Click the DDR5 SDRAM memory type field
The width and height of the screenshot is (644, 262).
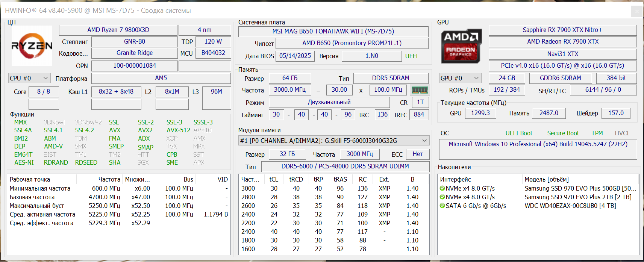[x=391, y=78]
